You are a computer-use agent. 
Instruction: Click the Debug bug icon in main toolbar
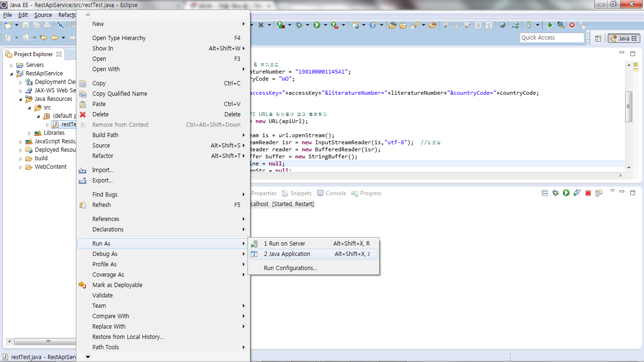[299, 25]
